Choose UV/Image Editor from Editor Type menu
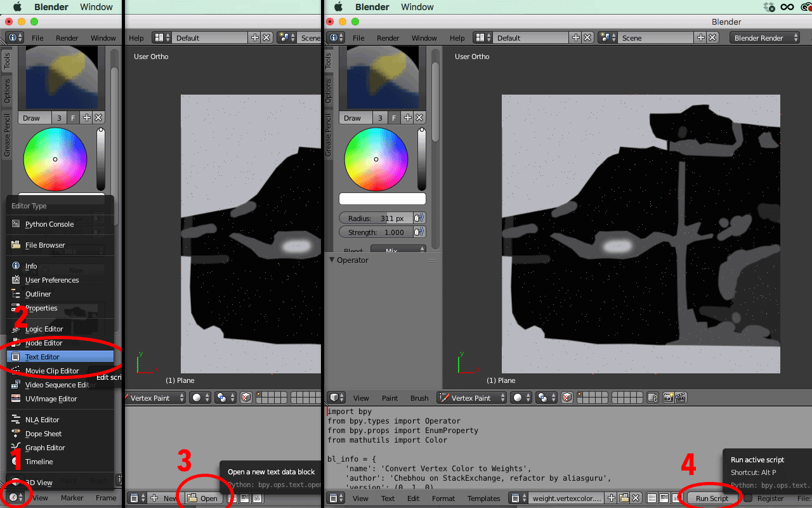This screenshot has width=812, height=508. point(60,399)
